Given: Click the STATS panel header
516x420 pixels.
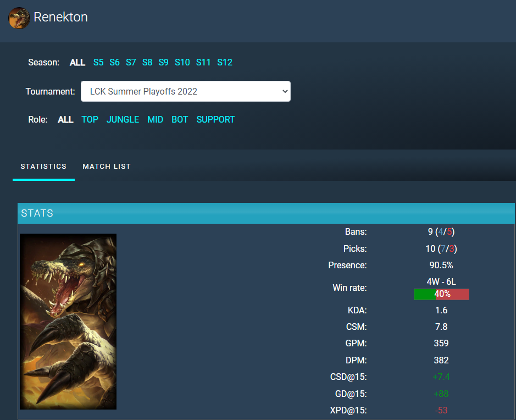Looking at the screenshot, I should tap(266, 213).
